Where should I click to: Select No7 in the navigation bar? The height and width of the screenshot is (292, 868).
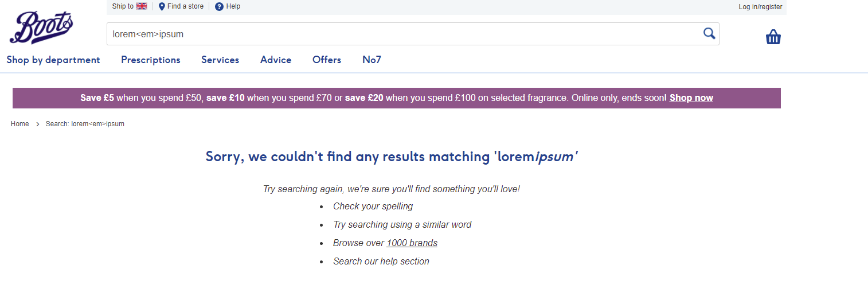point(372,60)
